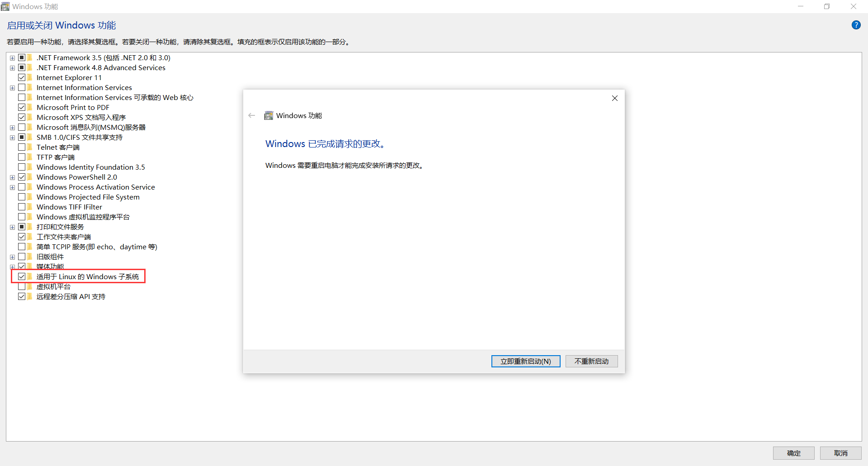Click the Windows 功能 title bar icon

click(5, 6)
